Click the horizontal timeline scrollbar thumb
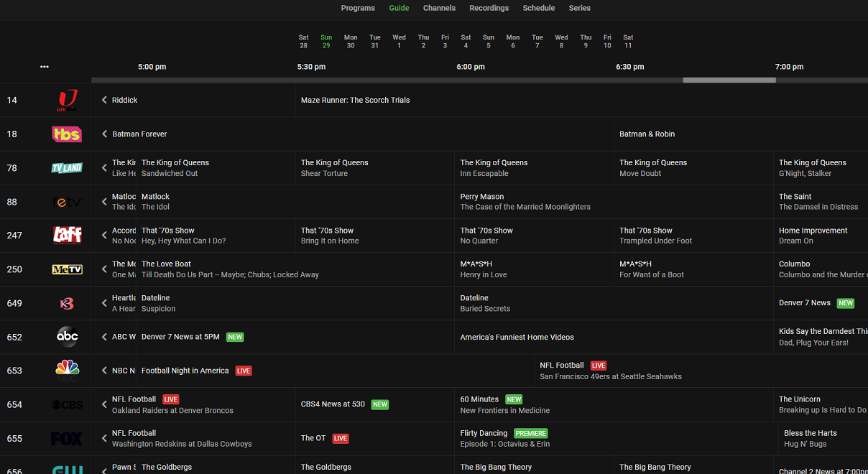Screen dimensions: 868x474 [x=729, y=80]
